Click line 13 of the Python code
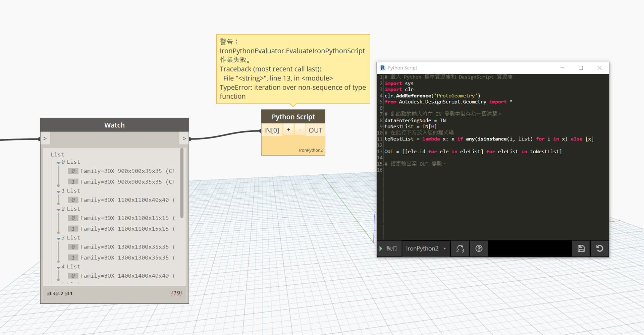 point(473,152)
